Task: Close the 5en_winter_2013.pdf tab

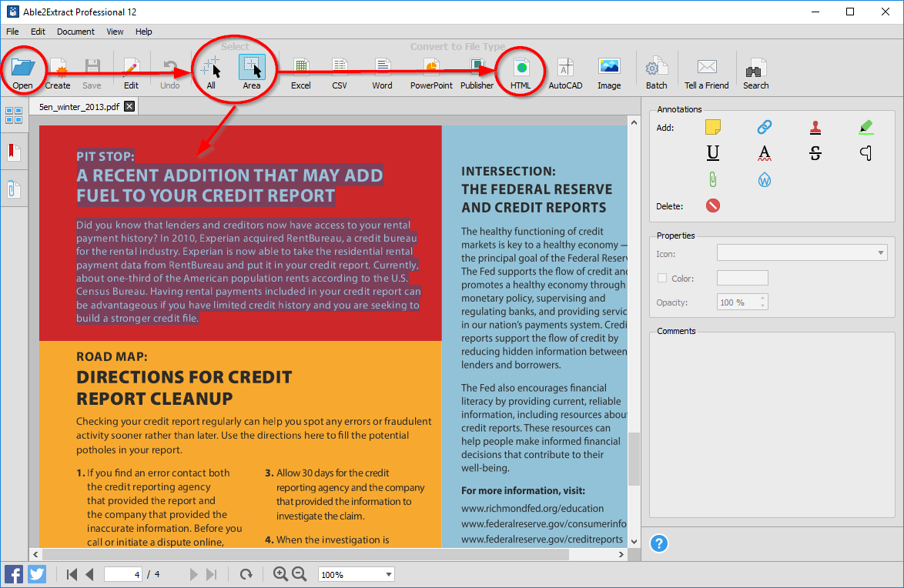Action: click(129, 106)
